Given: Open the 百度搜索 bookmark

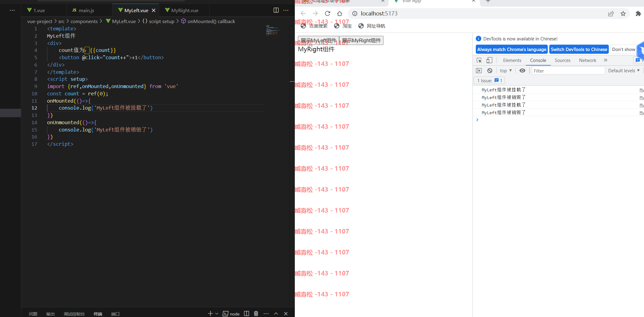Looking at the screenshot, I should [x=314, y=26].
